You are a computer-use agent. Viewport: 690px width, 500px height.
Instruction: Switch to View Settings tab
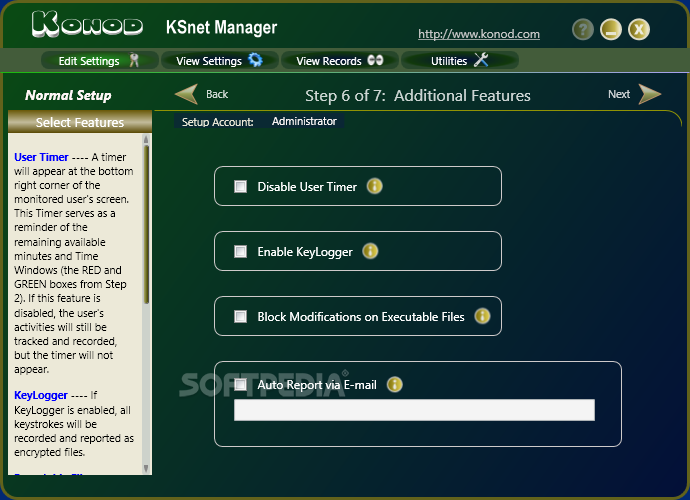tap(220, 60)
